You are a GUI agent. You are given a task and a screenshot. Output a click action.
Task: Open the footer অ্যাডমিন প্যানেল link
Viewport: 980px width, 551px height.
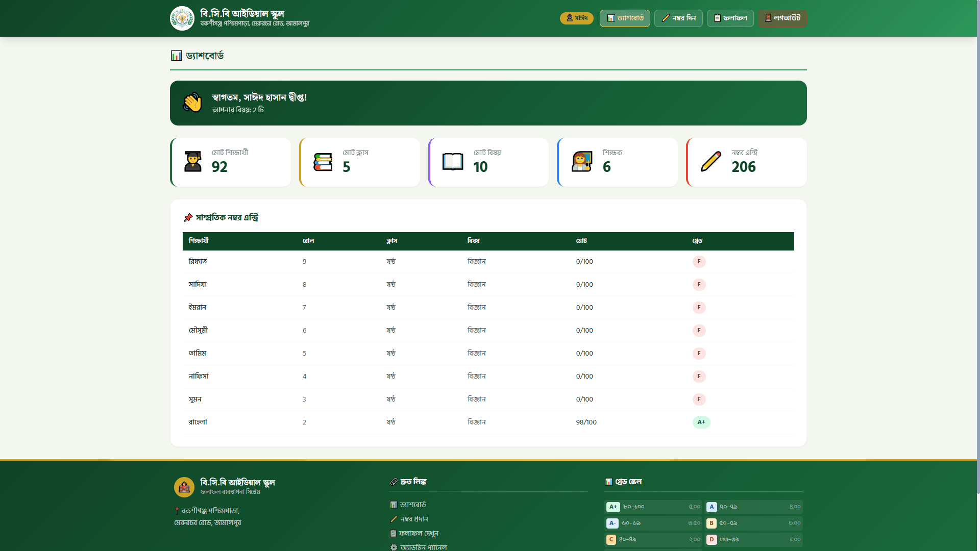pos(418,547)
